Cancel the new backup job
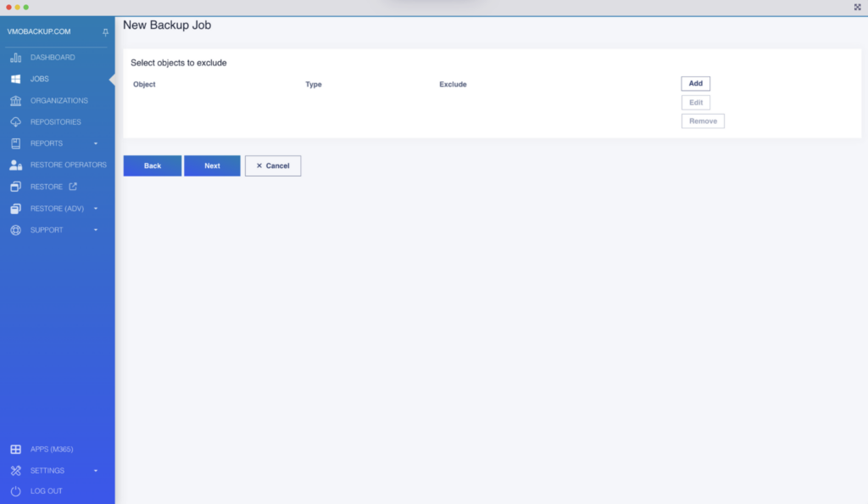Viewport: 868px width, 504px height. click(273, 165)
